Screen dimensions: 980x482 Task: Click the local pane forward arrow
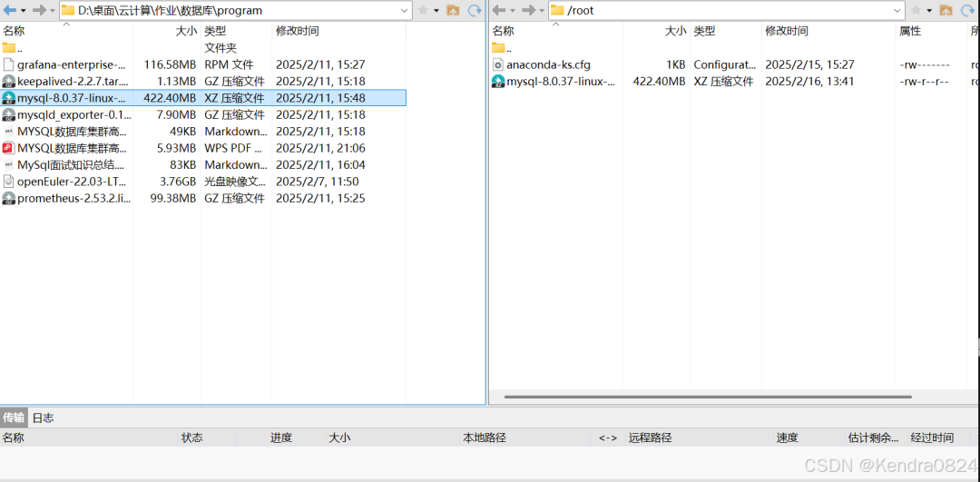(x=39, y=10)
